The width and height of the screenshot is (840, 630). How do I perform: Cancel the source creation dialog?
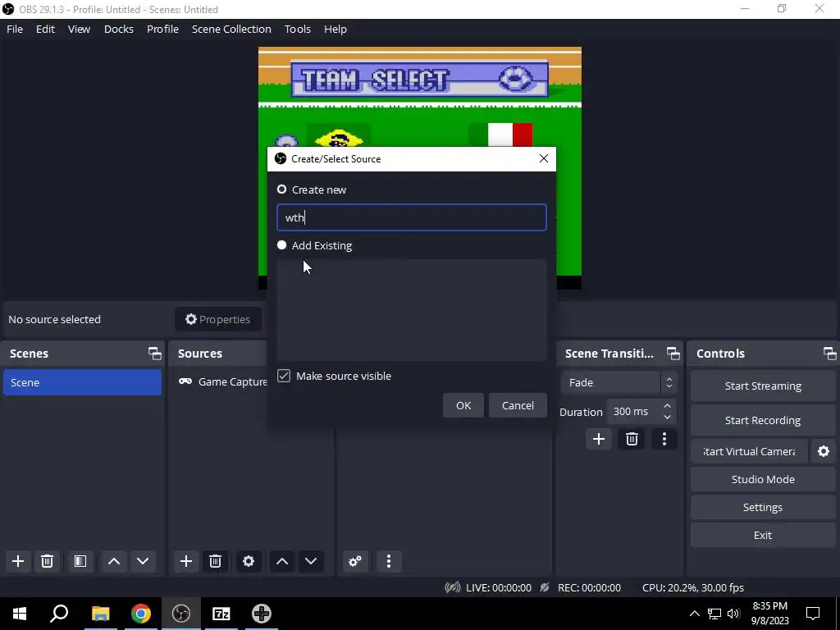pyautogui.click(x=518, y=405)
